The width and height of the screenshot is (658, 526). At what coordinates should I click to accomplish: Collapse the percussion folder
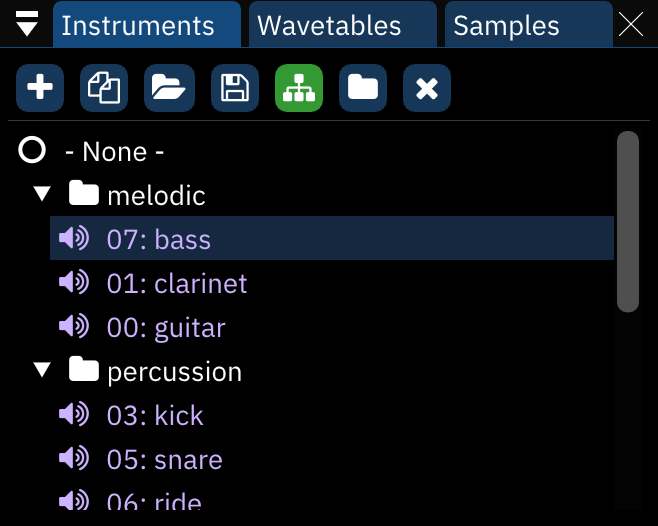coord(42,371)
